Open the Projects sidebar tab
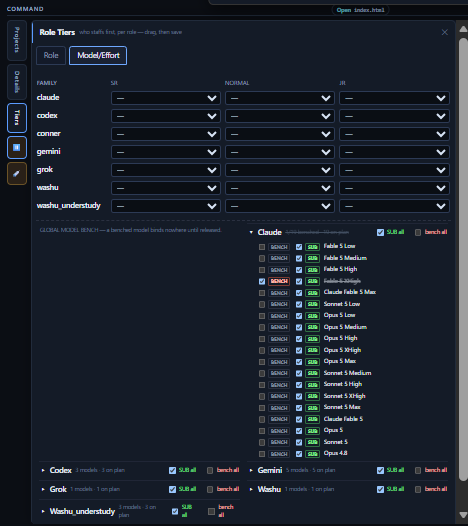The image size is (468, 526). point(16,40)
